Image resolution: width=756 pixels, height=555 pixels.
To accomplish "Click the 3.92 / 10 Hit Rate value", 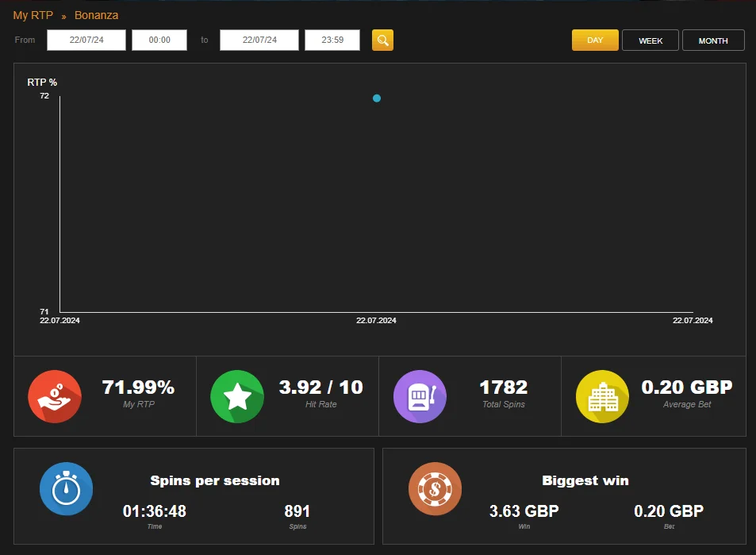I will coord(321,387).
